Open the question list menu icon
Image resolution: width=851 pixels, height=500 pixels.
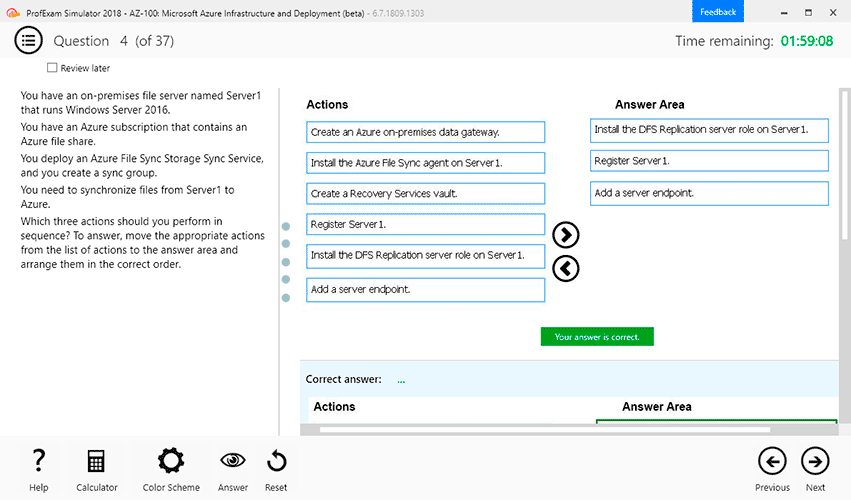pyautogui.click(x=28, y=40)
